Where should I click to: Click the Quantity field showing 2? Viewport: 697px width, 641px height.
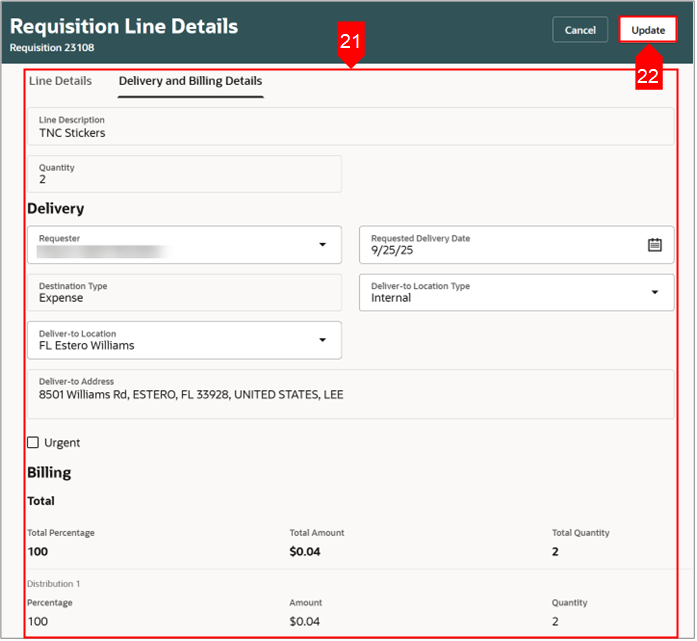click(185, 174)
